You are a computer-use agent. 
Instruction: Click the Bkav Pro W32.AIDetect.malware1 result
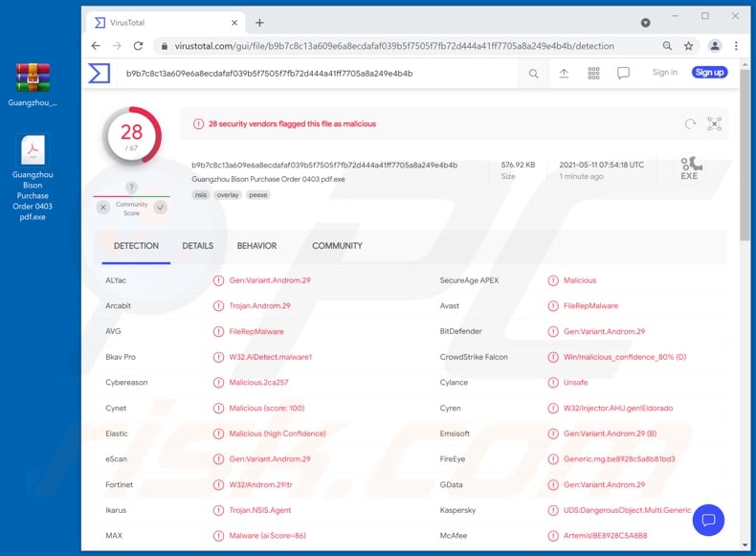tap(271, 357)
